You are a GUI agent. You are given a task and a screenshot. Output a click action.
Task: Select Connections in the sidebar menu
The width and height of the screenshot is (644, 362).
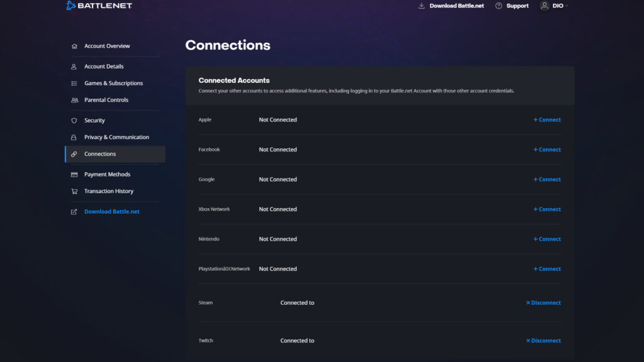point(100,154)
